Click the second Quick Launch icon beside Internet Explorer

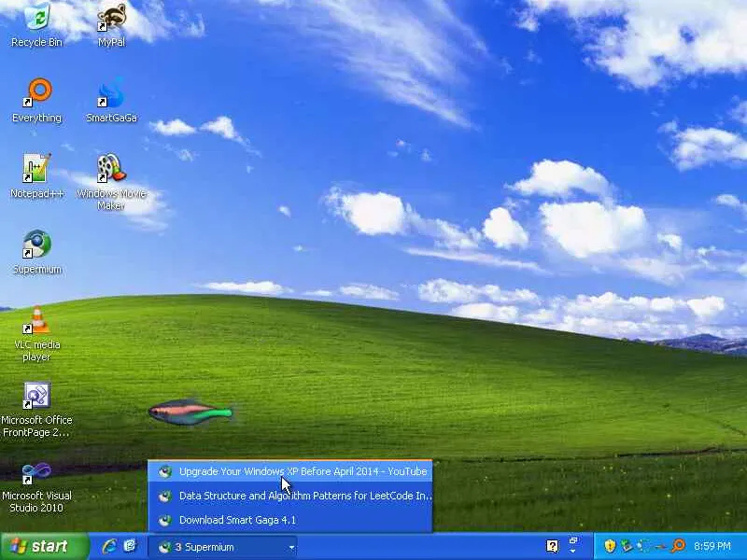pyautogui.click(x=130, y=546)
